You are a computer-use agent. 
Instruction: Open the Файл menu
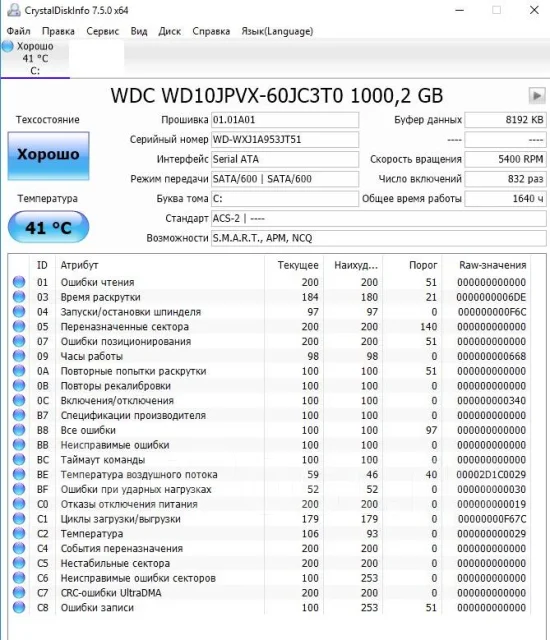pyautogui.click(x=18, y=31)
